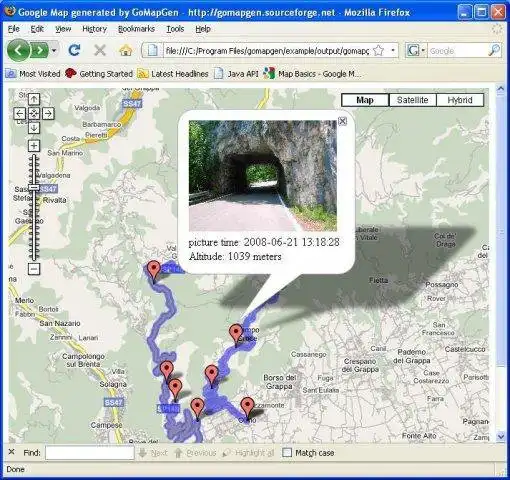Image resolution: width=510 pixels, height=480 pixels.
Task: Bookmark this page with the star icon
Action: click(378, 51)
